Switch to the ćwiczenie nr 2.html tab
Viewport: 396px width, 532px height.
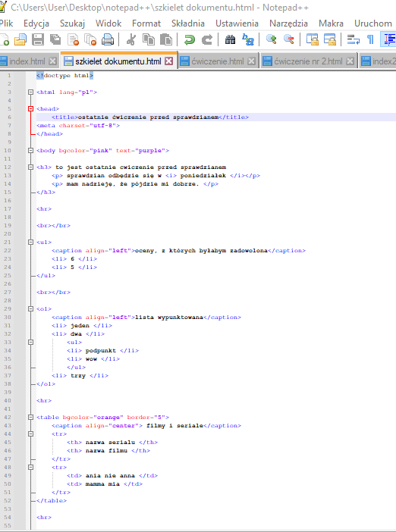(x=308, y=61)
